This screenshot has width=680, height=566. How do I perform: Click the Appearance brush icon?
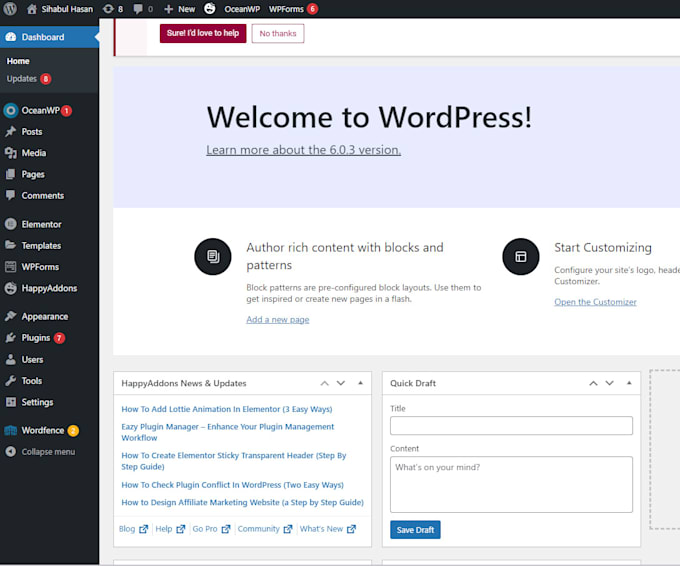coord(11,316)
